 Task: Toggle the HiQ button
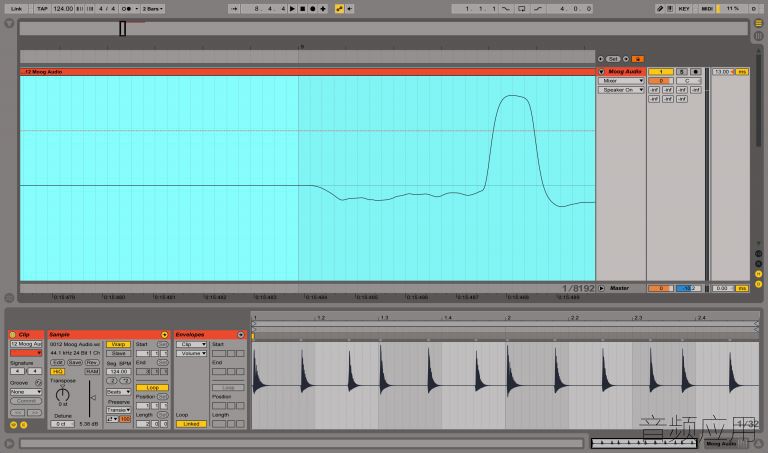tap(57, 372)
